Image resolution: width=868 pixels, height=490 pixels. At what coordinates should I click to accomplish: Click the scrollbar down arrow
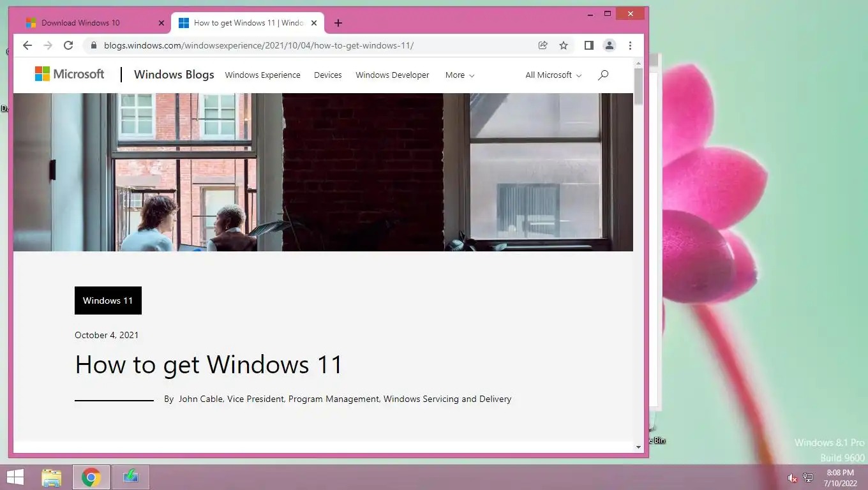tap(638, 447)
